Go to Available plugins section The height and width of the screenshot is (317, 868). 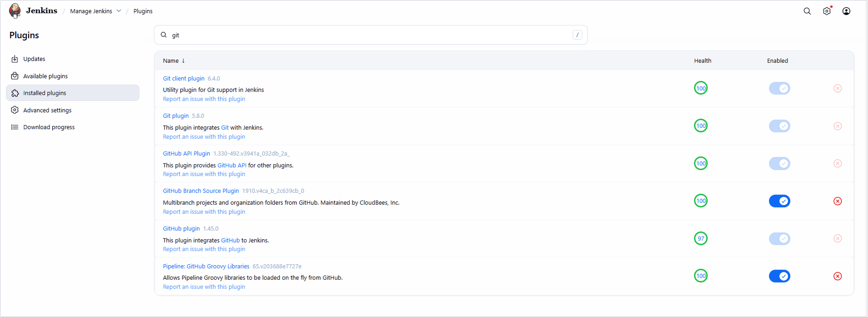[45, 76]
